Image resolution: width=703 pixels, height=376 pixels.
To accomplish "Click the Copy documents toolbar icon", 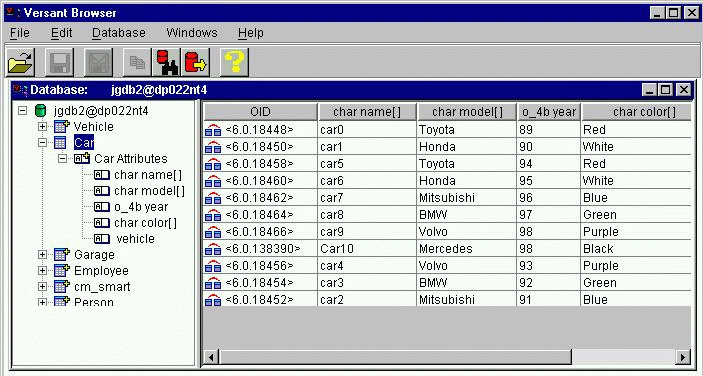I will (x=137, y=62).
